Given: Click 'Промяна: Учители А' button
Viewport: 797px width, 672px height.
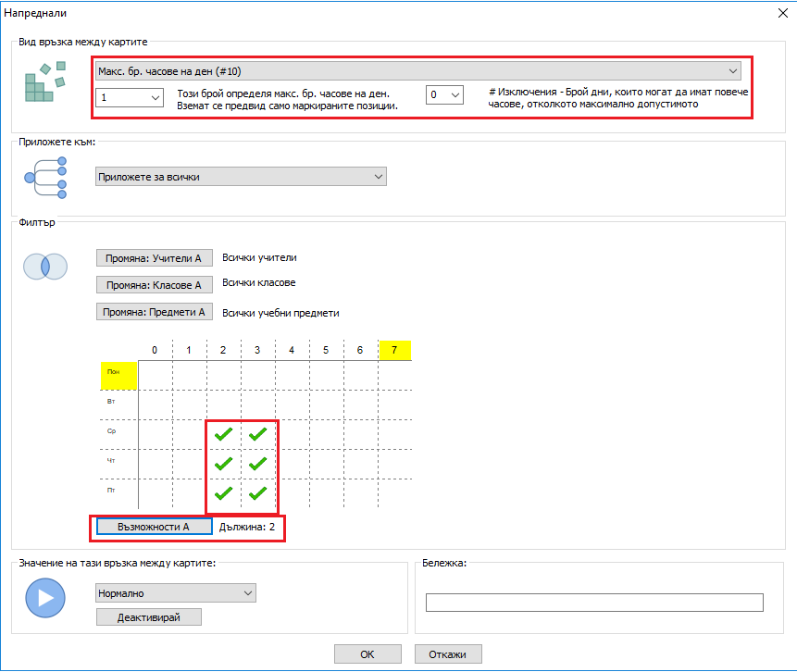Looking at the screenshot, I should pyautogui.click(x=154, y=258).
